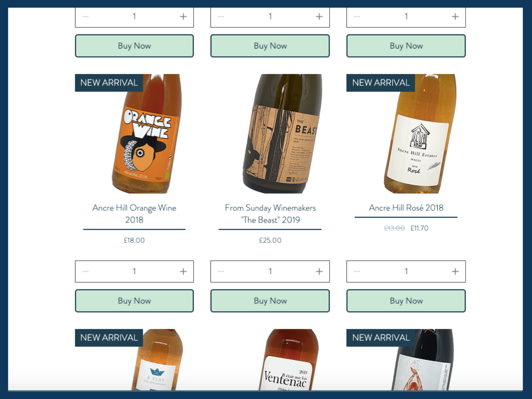The width and height of the screenshot is (532, 399).
Task: Click the plus stepper directly above the Rosé bottle
Action: pyautogui.click(x=455, y=17)
